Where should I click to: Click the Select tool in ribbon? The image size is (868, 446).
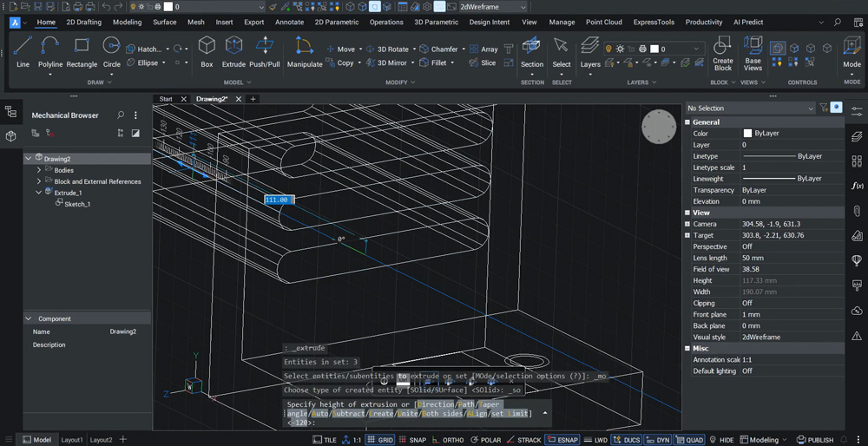click(x=562, y=51)
